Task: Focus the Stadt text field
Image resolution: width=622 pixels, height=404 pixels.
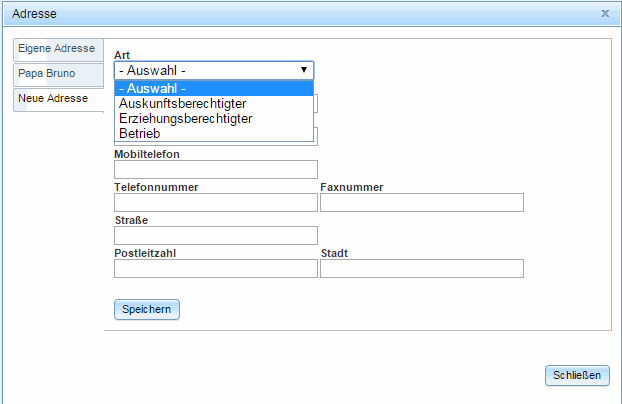Action: pyautogui.click(x=421, y=269)
